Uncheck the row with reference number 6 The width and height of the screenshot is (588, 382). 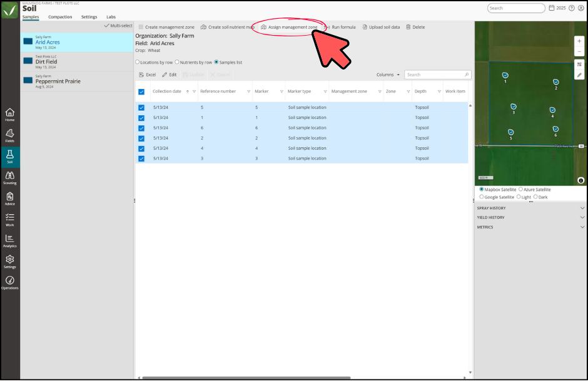(x=141, y=128)
